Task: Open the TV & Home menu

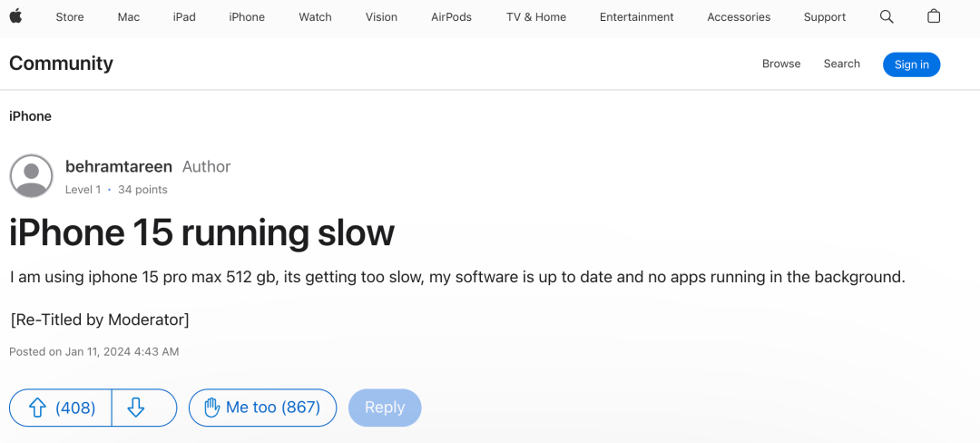Action: coord(536,17)
